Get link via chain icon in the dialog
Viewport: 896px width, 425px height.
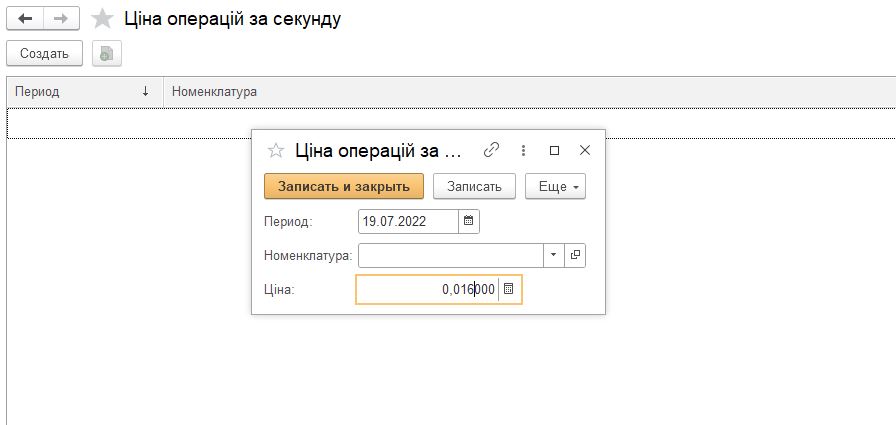(491, 150)
